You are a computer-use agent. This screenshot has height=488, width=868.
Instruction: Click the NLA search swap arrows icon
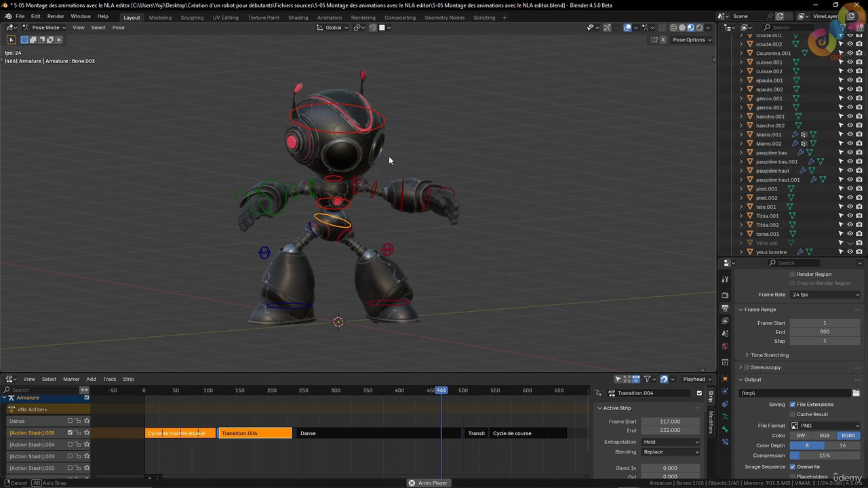pos(84,390)
